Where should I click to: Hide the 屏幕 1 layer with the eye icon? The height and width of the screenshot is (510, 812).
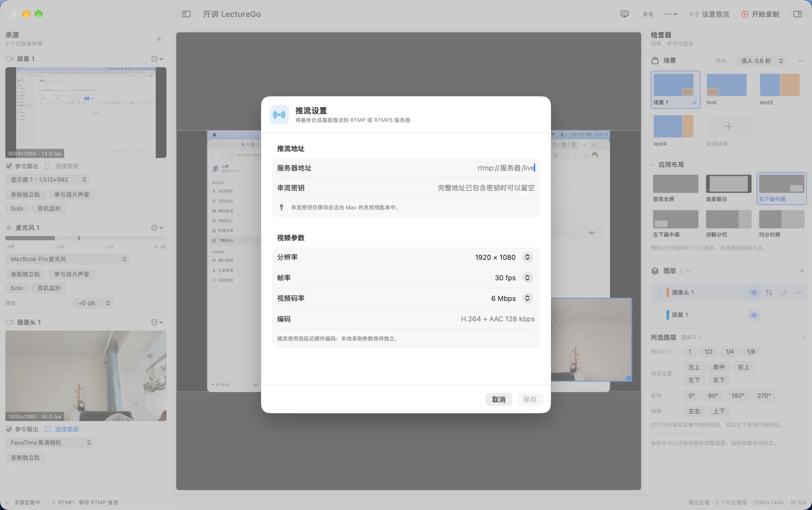click(x=754, y=315)
